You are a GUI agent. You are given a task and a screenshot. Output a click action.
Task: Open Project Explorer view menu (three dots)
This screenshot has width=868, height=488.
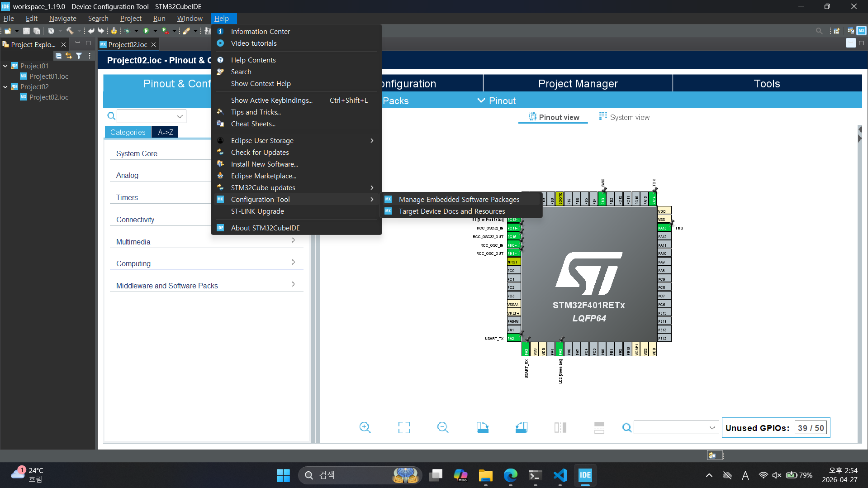90,56
